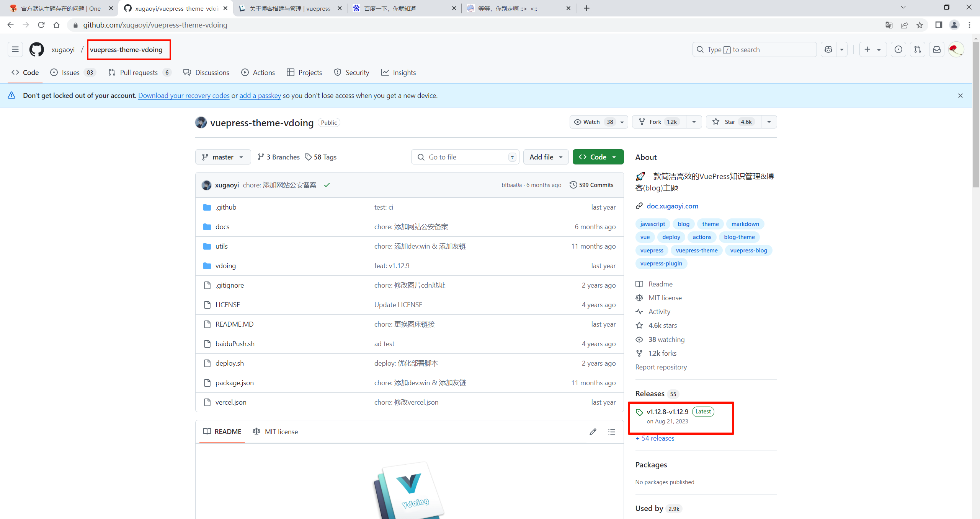Open the 599 Commits history
980x519 pixels.
point(591,185)
